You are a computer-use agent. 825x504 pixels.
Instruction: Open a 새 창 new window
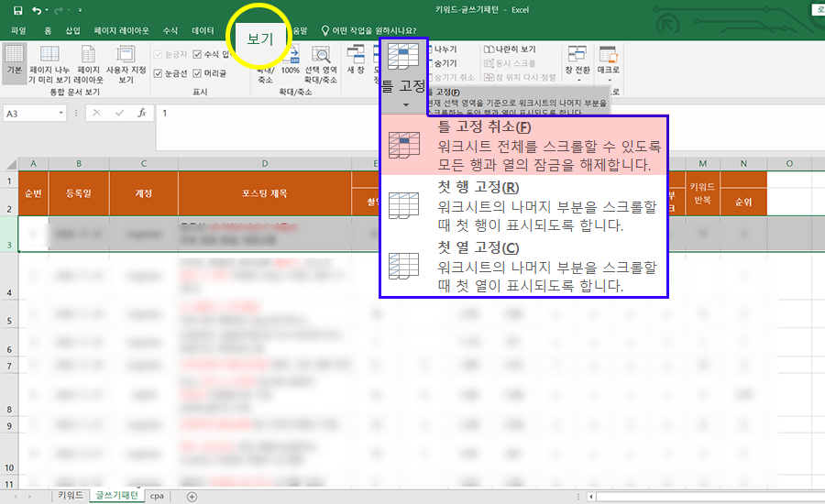coord(356,59)
